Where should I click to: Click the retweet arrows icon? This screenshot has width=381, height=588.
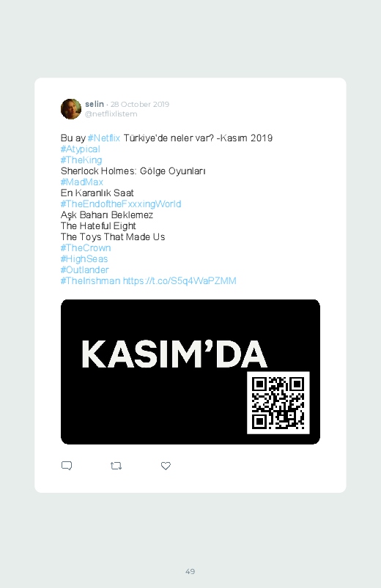pos(116,466)
